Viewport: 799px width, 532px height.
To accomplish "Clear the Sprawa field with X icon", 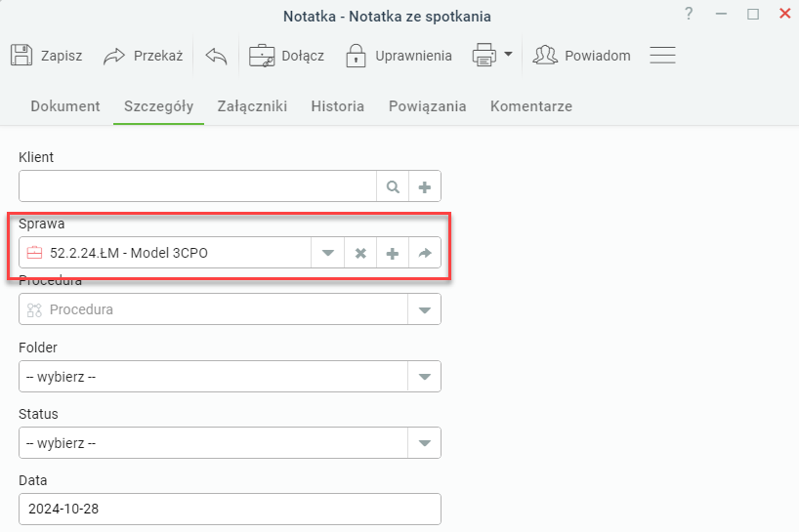I will point(360,253).
